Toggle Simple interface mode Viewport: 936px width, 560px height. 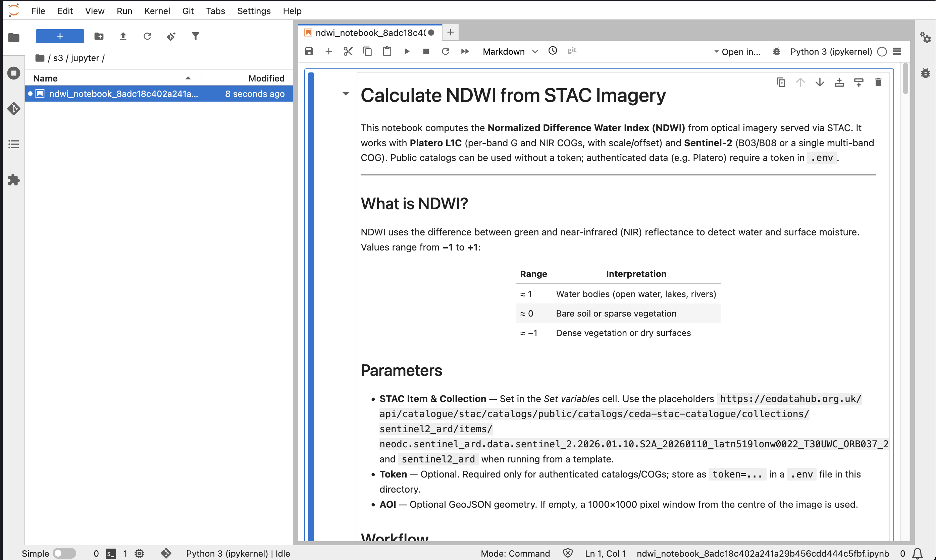coord(64,553)
